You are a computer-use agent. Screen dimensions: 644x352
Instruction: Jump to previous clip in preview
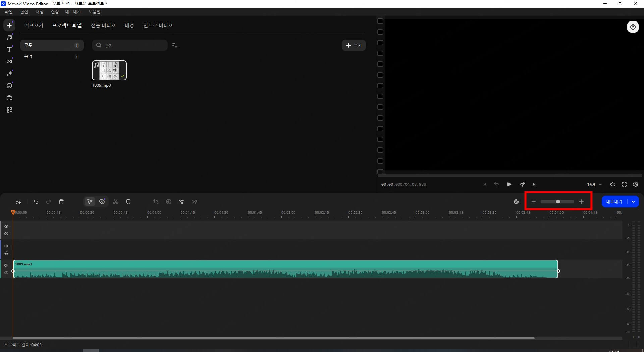(x=485, y=184)
